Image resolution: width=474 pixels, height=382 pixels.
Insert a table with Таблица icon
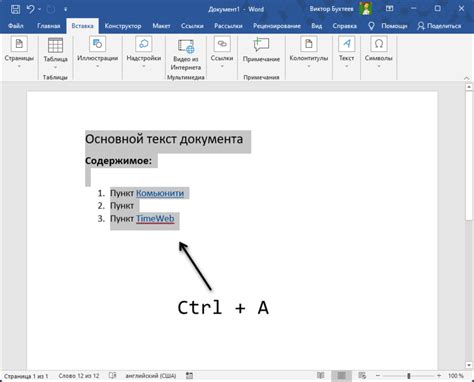(x=55, y=46)
